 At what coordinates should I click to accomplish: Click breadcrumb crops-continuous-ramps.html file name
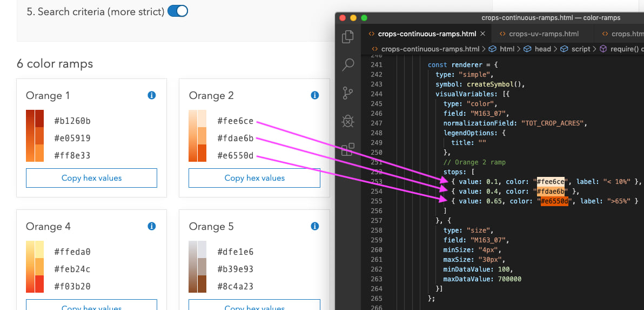tap(430, 49)
